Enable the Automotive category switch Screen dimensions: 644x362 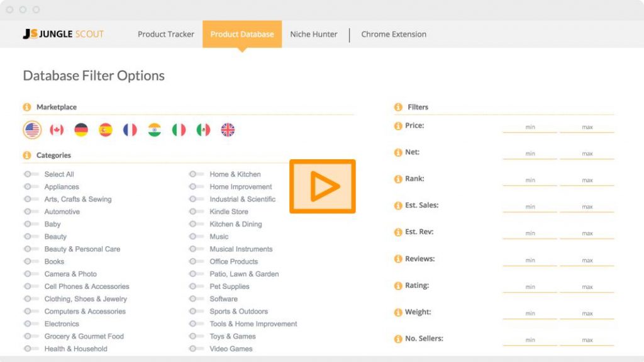(31, 212)
